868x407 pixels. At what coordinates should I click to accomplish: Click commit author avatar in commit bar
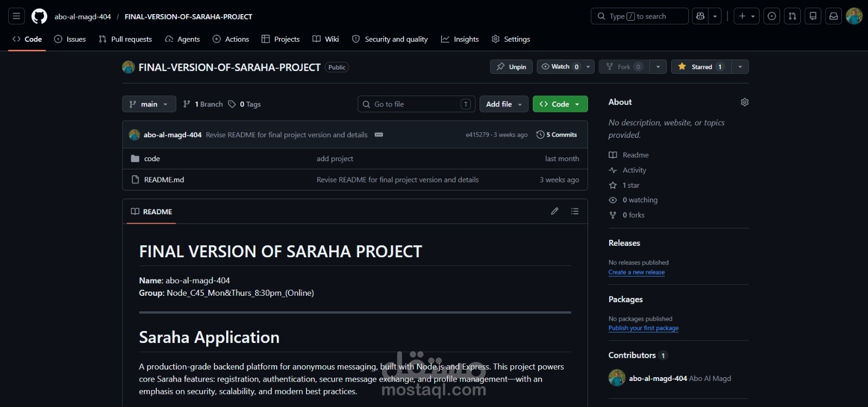135,135
